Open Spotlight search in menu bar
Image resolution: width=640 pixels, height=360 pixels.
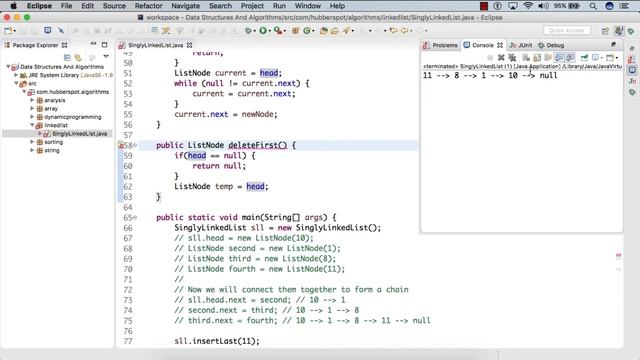pyautogui.click(x=593, y=6)
